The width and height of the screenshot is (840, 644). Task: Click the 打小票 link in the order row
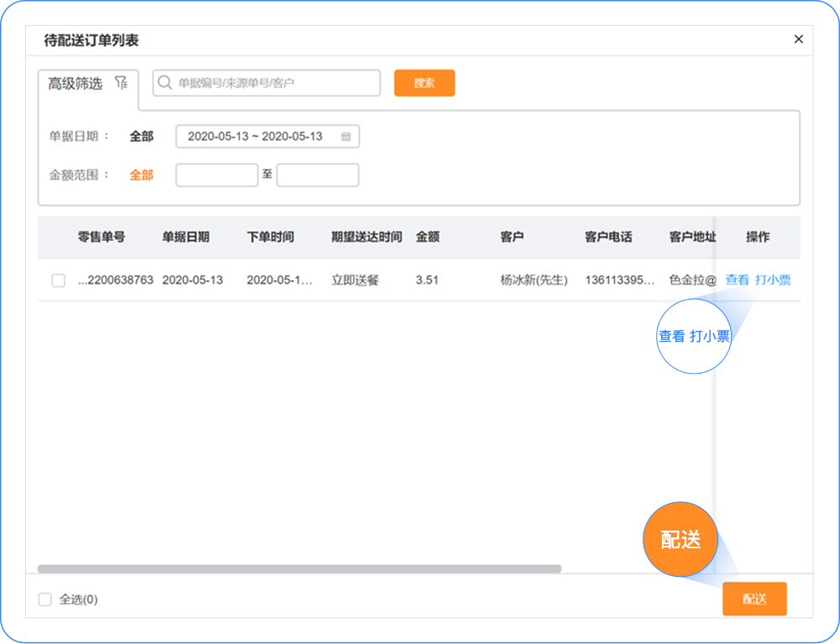773,280
